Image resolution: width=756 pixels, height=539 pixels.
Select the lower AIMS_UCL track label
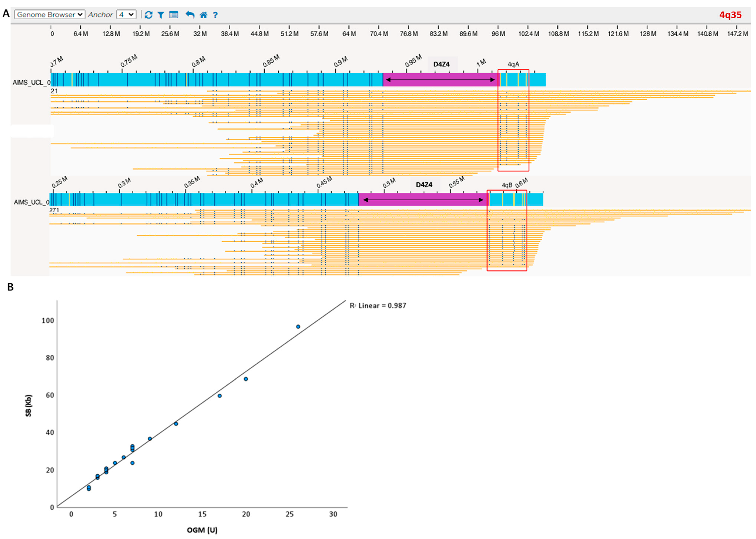32,202
